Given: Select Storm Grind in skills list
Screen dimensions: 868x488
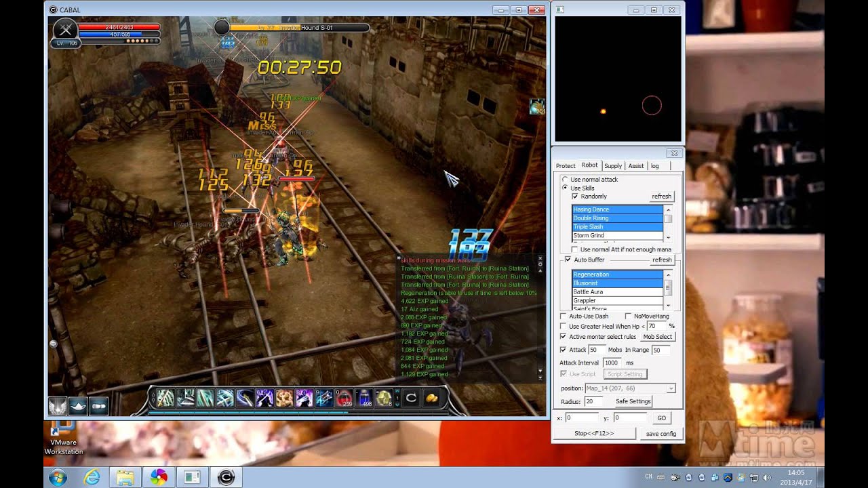Looking at the screenshot, I should 617,235.
